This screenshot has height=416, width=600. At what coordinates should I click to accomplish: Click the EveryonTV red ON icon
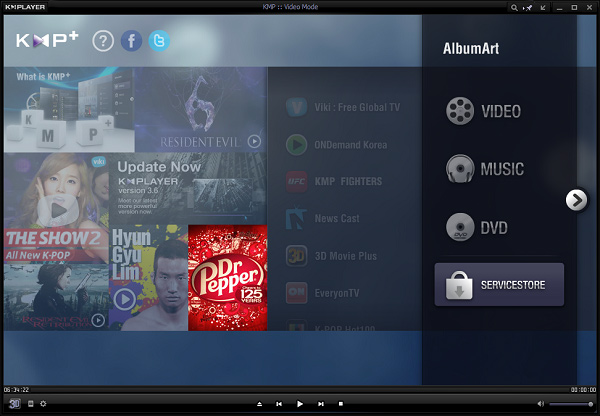point(297,293)
